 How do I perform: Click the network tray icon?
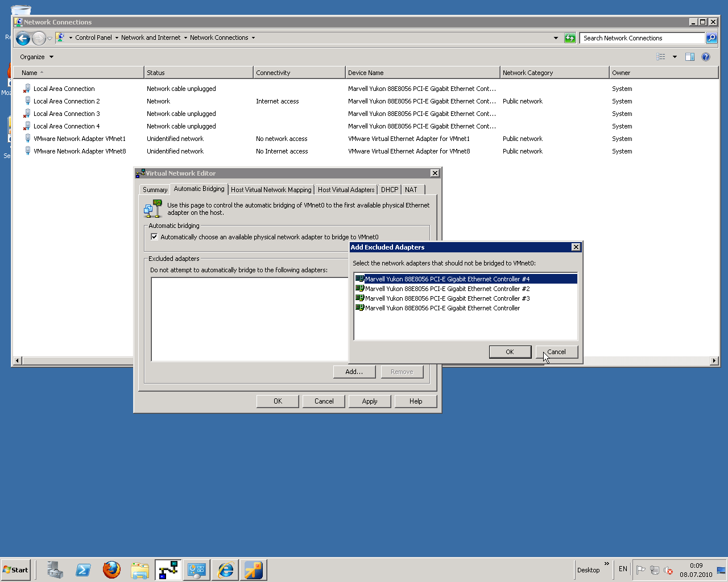(x=655, y=570)
